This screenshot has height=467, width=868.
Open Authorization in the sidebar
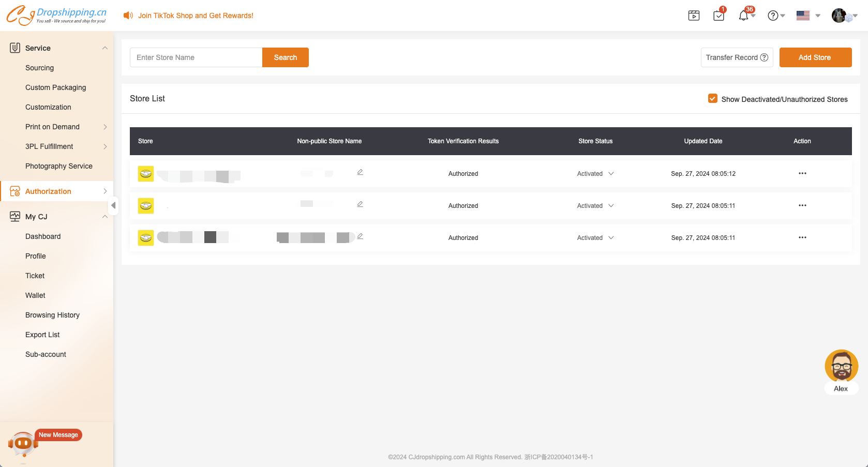click(x=48, y=191)
